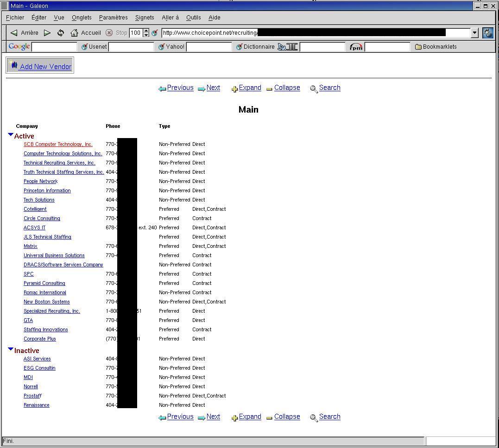Click the Dictionnaire smart bookmark icon

pyautogui.click(x=240, y=47)
